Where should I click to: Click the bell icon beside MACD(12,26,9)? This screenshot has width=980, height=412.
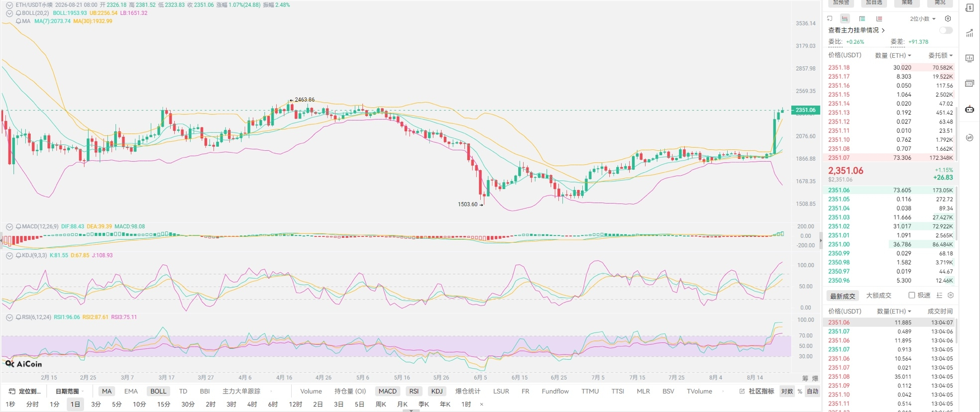tap(18, 226)
